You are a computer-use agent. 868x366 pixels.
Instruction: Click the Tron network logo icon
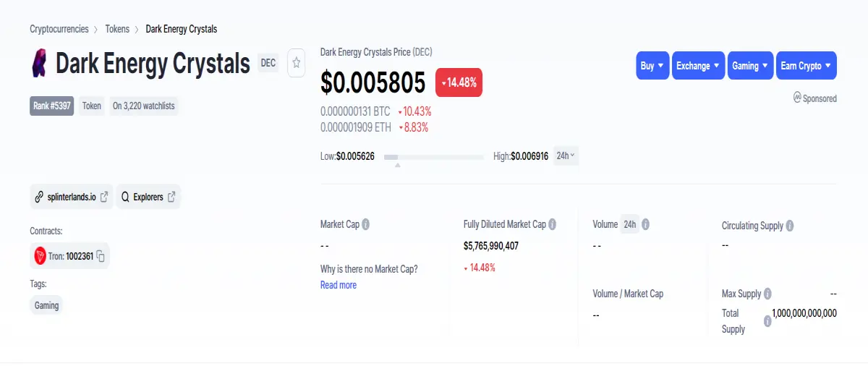[x=41, y=255]
